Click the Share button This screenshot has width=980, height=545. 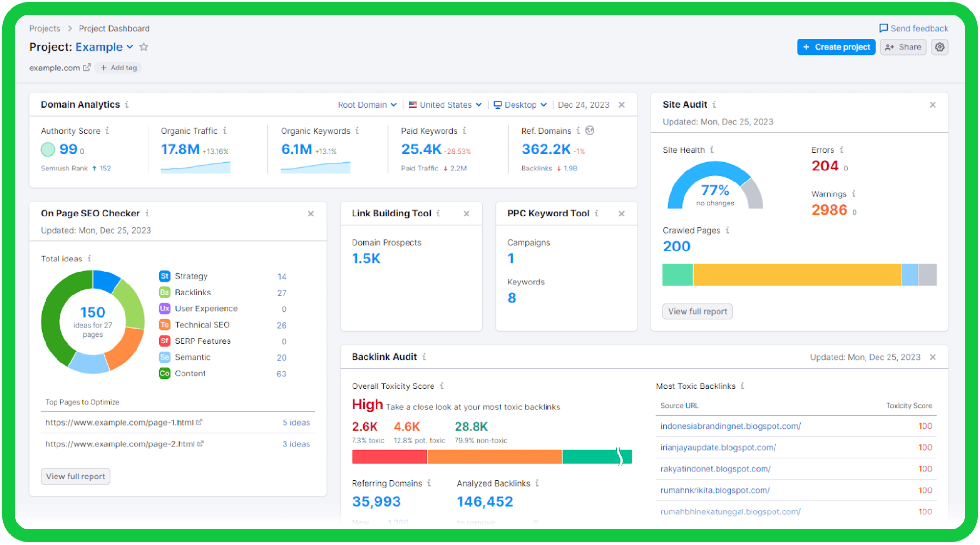pos(903,47)
